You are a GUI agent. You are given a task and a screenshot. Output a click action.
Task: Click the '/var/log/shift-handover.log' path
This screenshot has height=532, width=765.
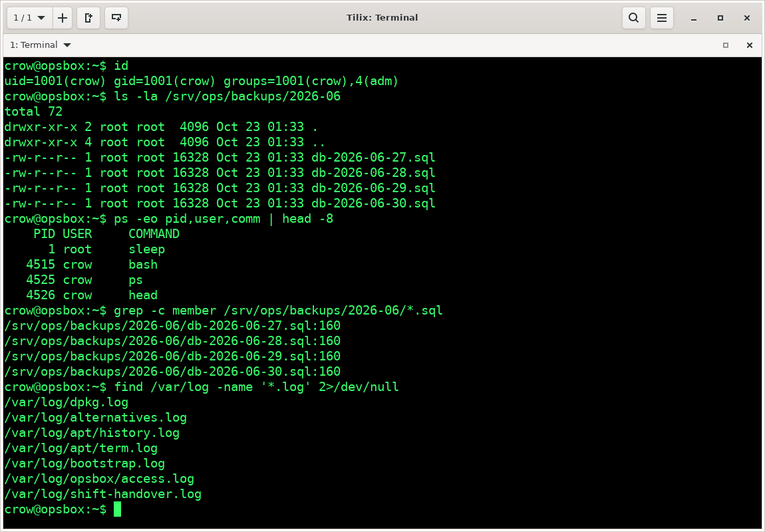tap(103, 495)
